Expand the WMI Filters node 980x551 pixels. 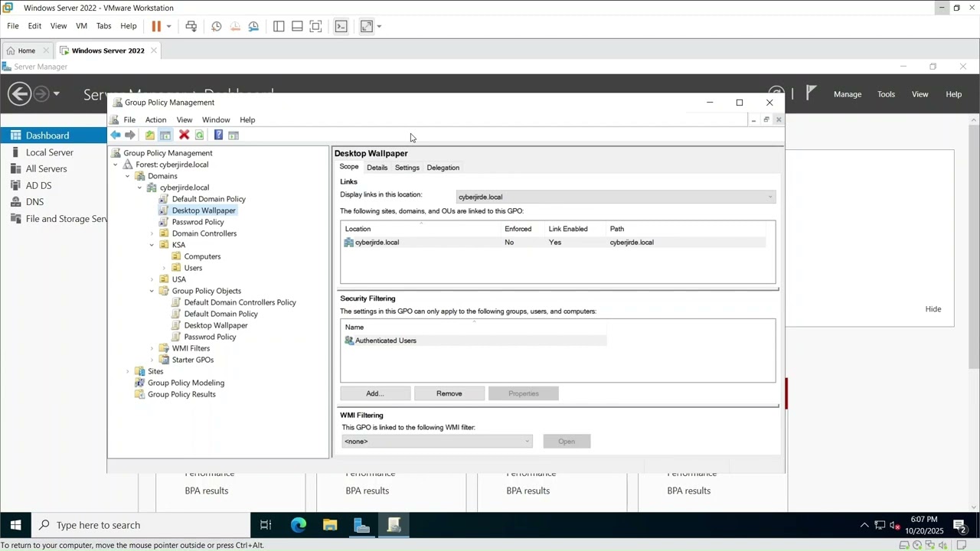coord(152,348)
